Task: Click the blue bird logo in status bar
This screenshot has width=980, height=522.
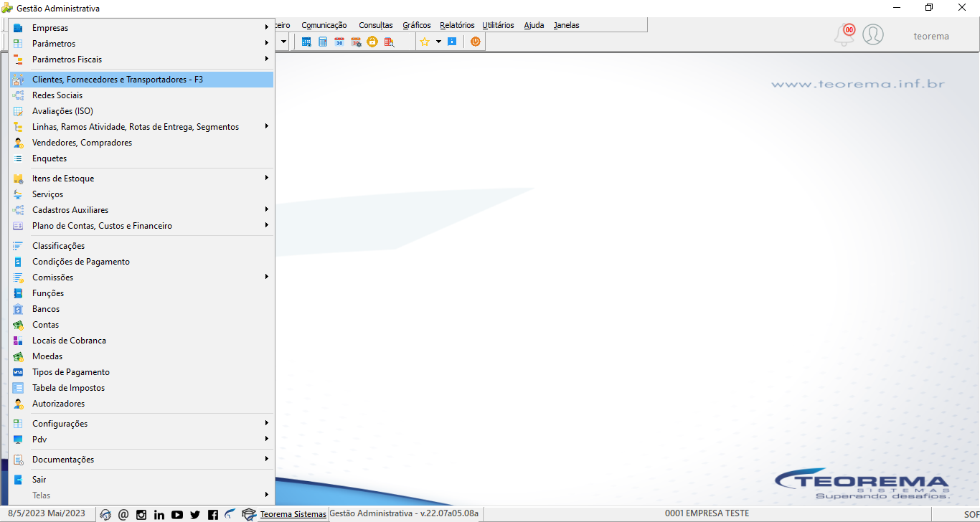Action: (x=230, y=514)
